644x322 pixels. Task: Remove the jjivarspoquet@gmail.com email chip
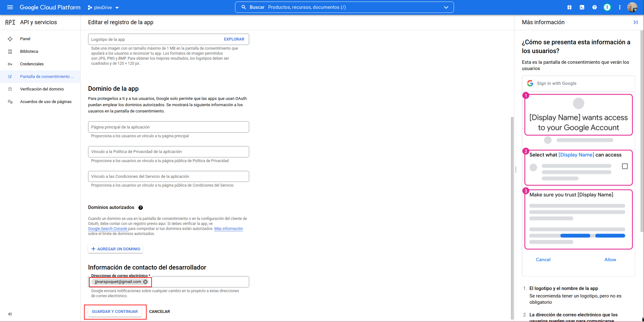click(x=145, y=282)
